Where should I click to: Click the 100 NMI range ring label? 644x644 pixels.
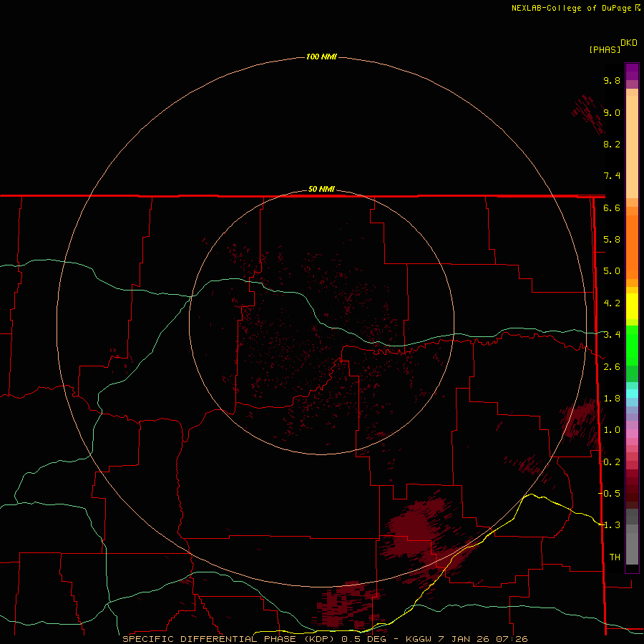point(321,57)
